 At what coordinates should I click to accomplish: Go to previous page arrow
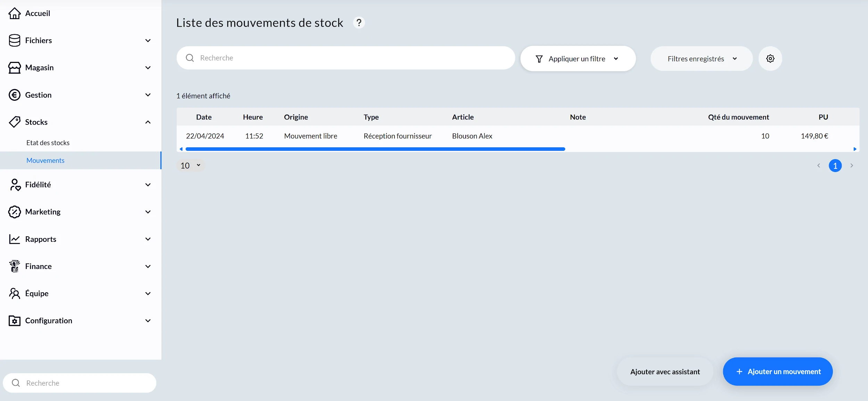click(x=819, y=165)
